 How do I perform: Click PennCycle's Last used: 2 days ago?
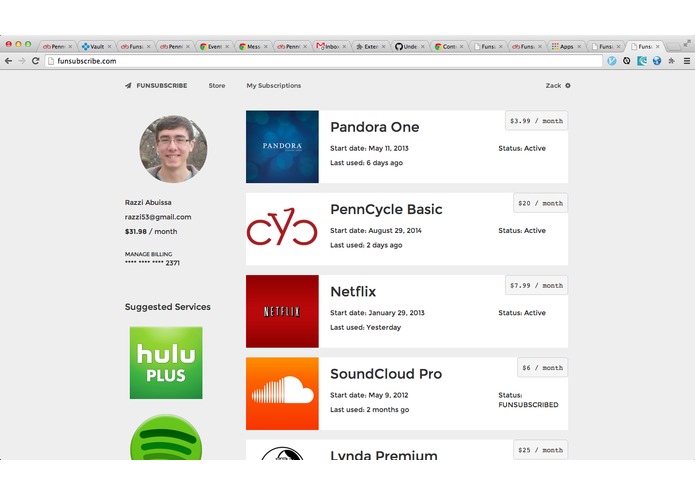point(366,245)
